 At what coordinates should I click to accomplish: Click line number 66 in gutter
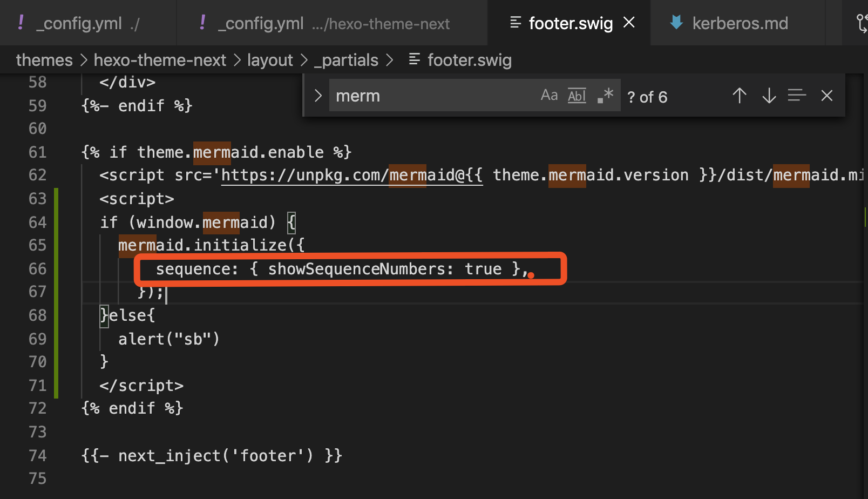37,269
